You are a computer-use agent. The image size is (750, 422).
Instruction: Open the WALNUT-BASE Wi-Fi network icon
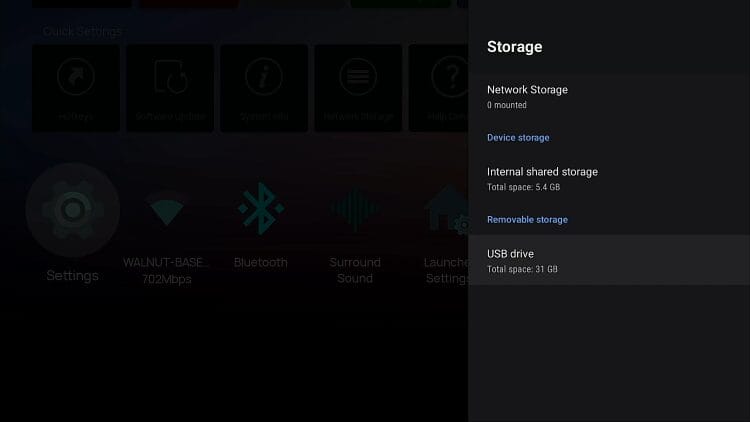pyautogui.click(x=166, y=209)
